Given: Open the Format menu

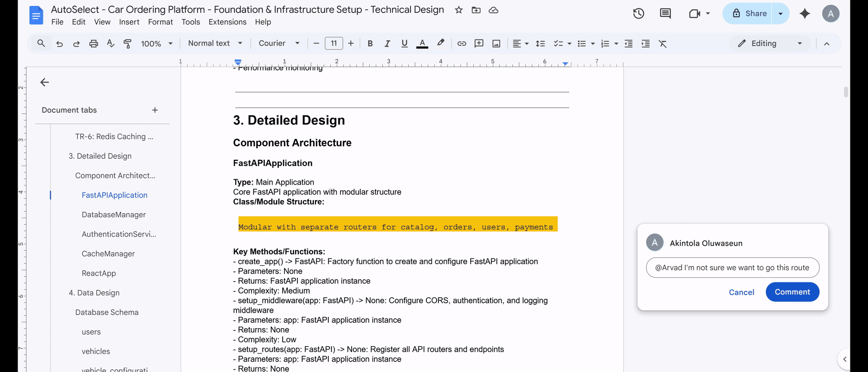Looking at the screenshot, I should (160, 22).
